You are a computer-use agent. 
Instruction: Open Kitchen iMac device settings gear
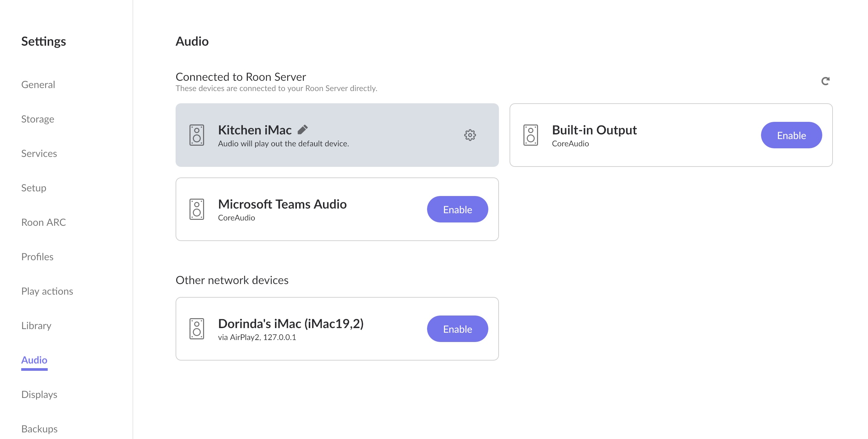(470, 135)
